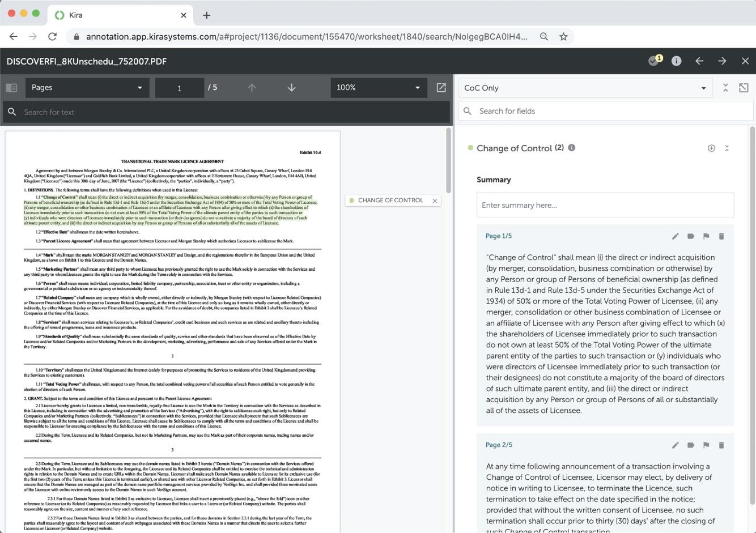Open the CoC Only worksheet dropdown
Image resolution: width=756 pixels, height=533 pixels.
tap(585, 88)
